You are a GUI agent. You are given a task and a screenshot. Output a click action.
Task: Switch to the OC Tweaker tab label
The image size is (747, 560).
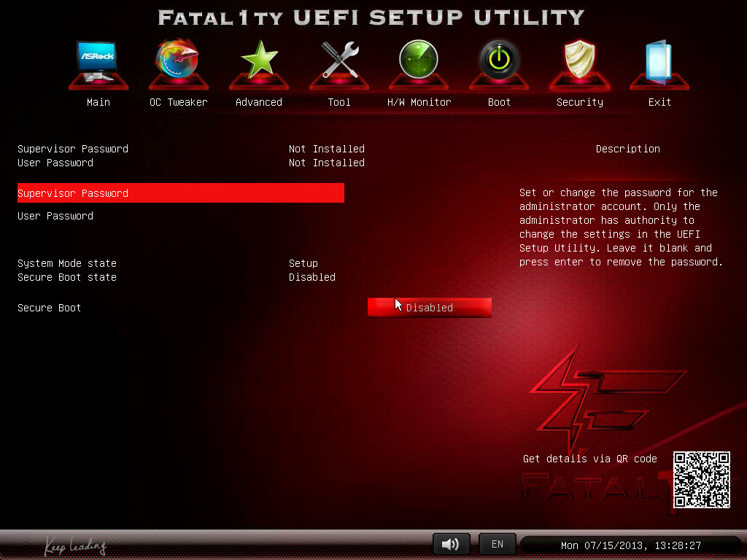coord(178,102)
